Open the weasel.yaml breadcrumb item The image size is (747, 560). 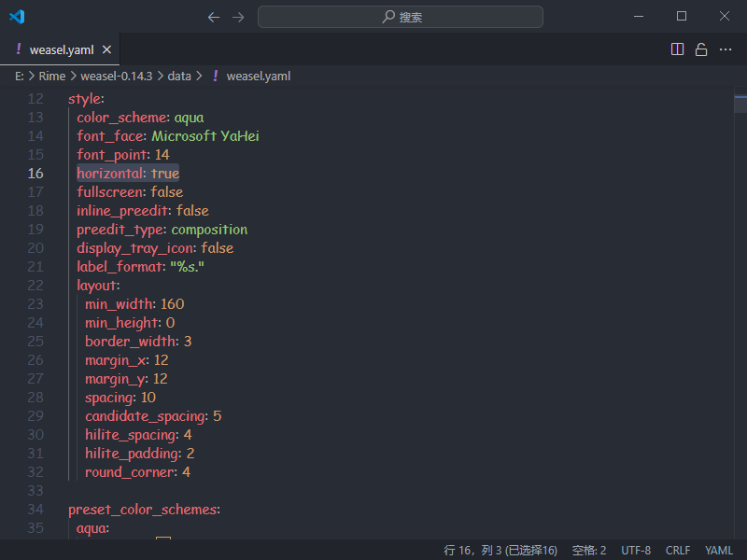[258, 76]
